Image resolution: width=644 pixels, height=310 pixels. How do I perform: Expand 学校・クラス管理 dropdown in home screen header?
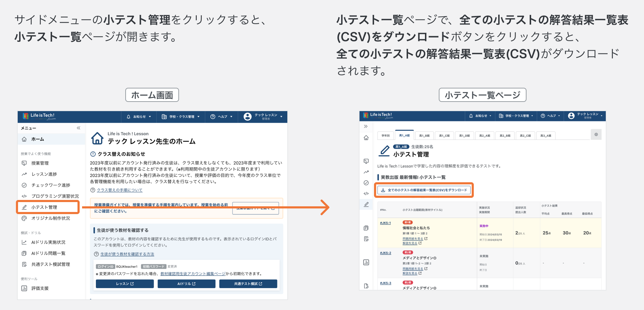click(180, 116)
